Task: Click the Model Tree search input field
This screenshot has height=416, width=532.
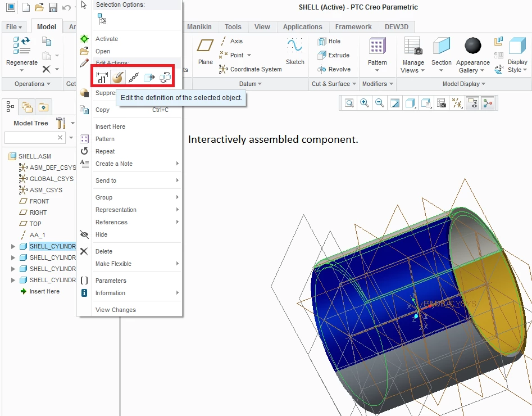Action: [35, 138]
